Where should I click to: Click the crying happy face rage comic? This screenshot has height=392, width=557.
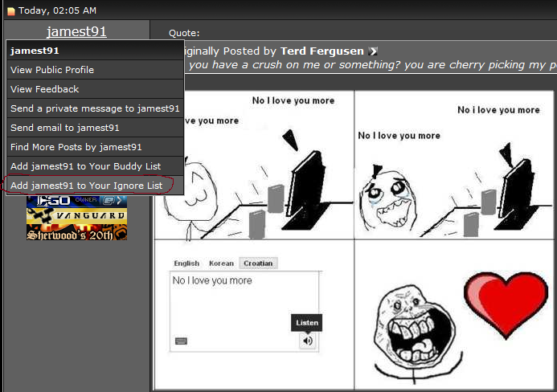pos(387,199)
